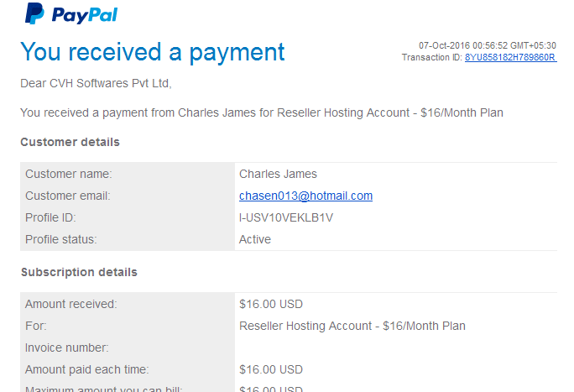This screenshot has height=392, width=574.
Task: Click the Customer name value Charles James
Action: [278, 174]
